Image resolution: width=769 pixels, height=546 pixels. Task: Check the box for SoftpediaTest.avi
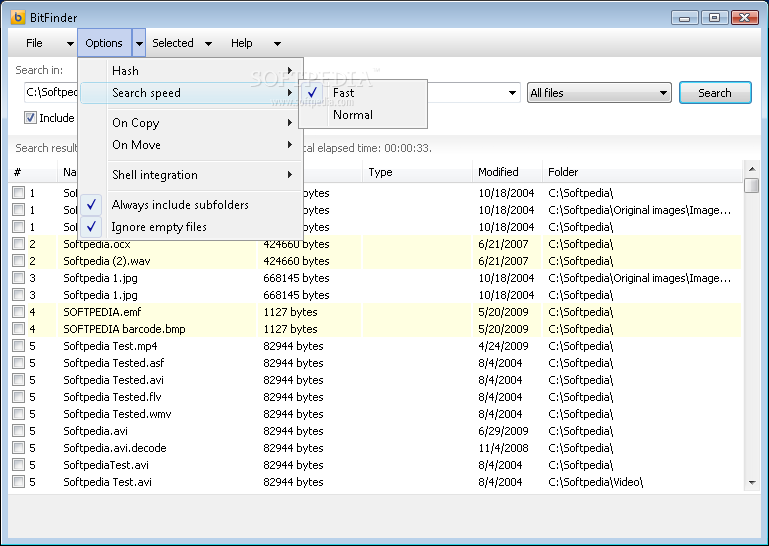[x=19, y=465]
